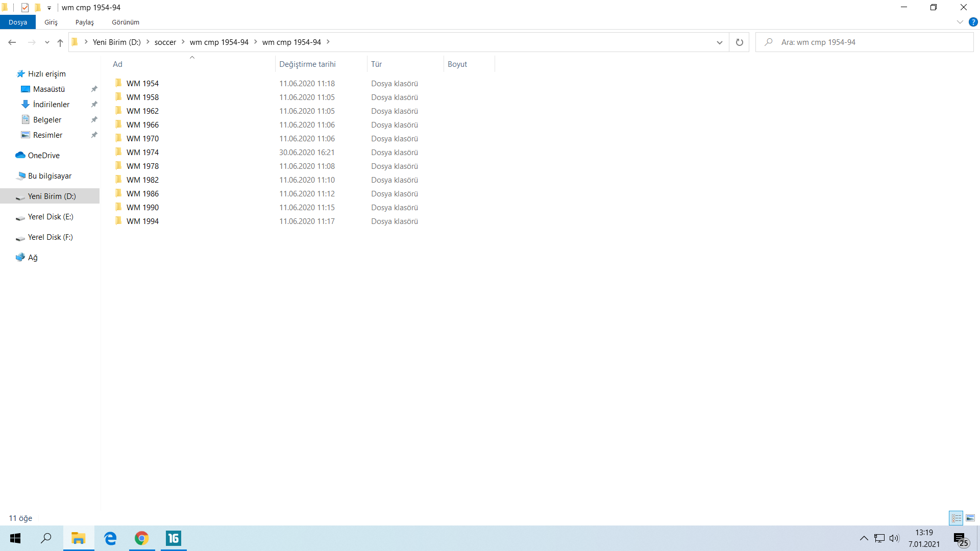
Task: Click the soccer breadcrumb link
Action: 165,42
